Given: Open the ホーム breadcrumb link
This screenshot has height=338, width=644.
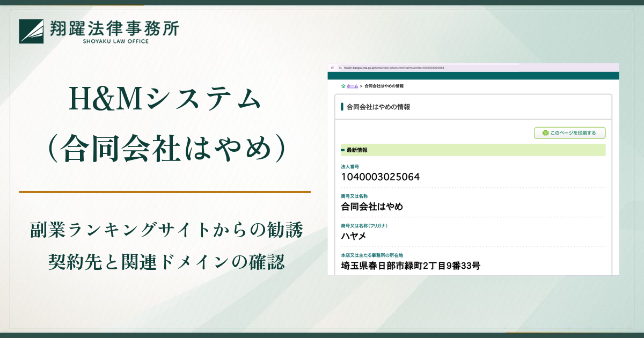Looking at the screenshot, I should coord(352,86).
